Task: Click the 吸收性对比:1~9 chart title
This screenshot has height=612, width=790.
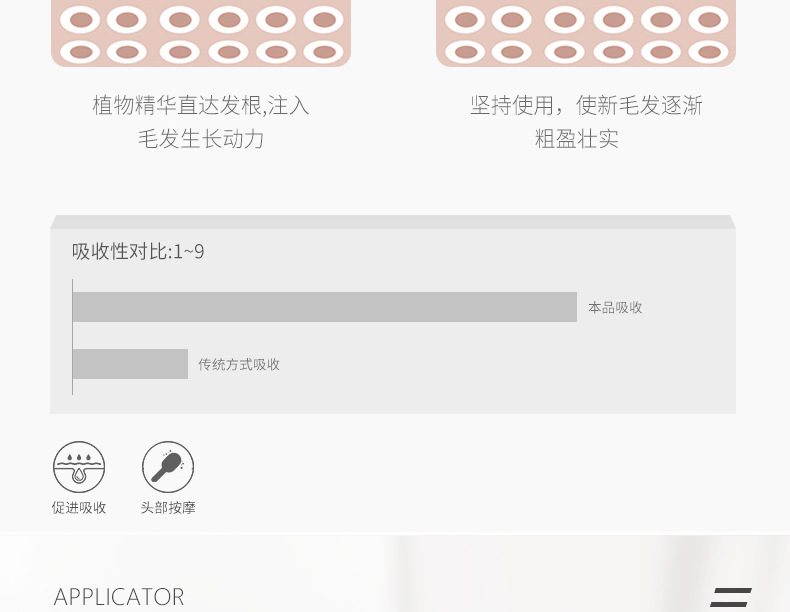Action: 138,251
